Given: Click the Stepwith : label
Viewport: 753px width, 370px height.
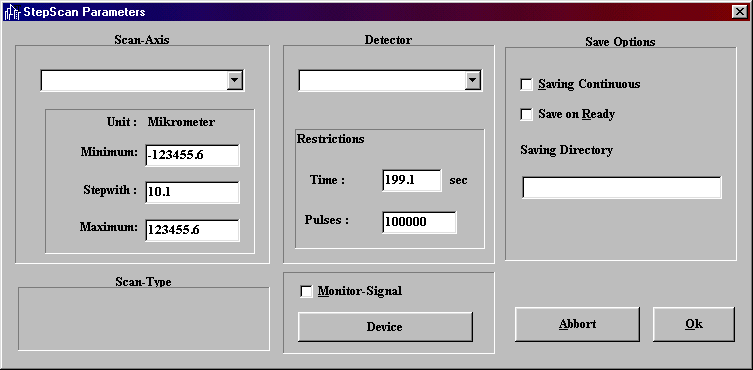Looking at the screenshot, I should (x=110, y=190).
